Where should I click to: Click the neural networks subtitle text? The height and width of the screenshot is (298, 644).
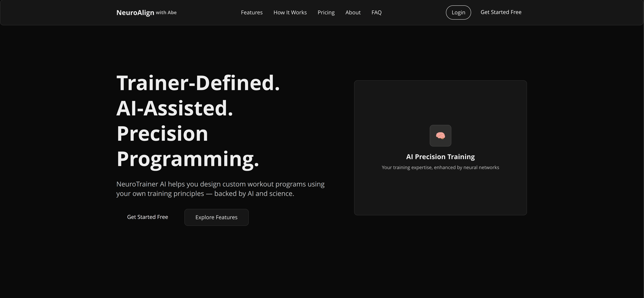440,167
